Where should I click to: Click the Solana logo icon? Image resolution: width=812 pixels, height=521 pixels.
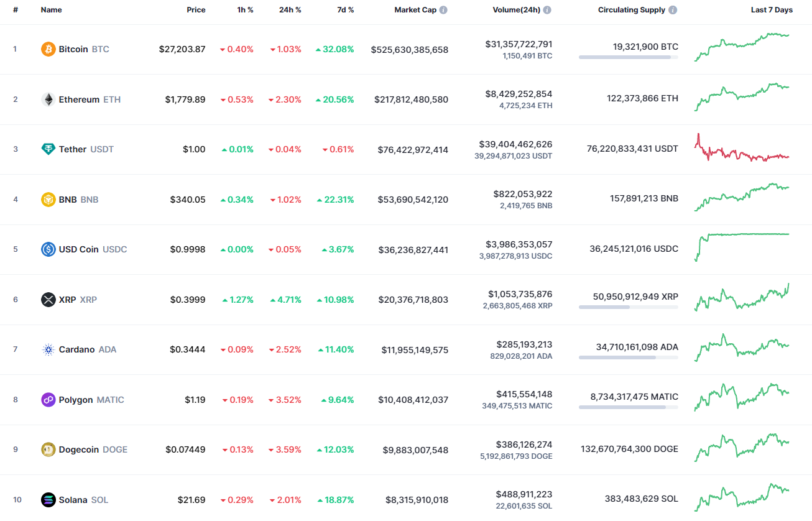coord(48,500)
